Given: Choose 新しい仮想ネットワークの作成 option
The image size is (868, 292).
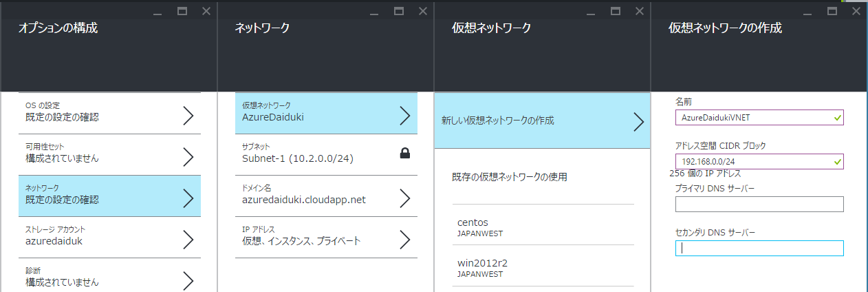Looking at the screenshot, I should pyautogui.click(x=542, y=121).
